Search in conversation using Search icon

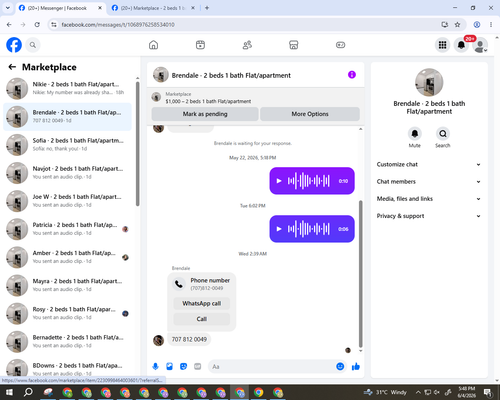[443, 134]
